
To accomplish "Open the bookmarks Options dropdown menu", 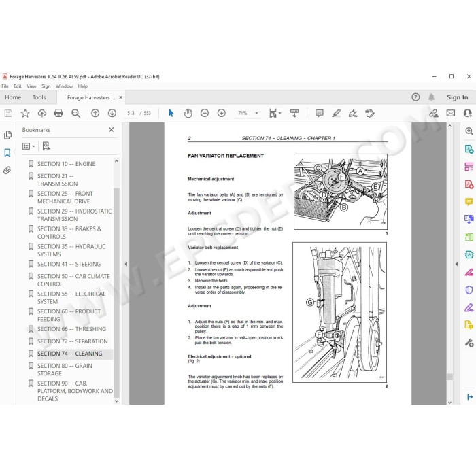I will click(x=29, y=146).
